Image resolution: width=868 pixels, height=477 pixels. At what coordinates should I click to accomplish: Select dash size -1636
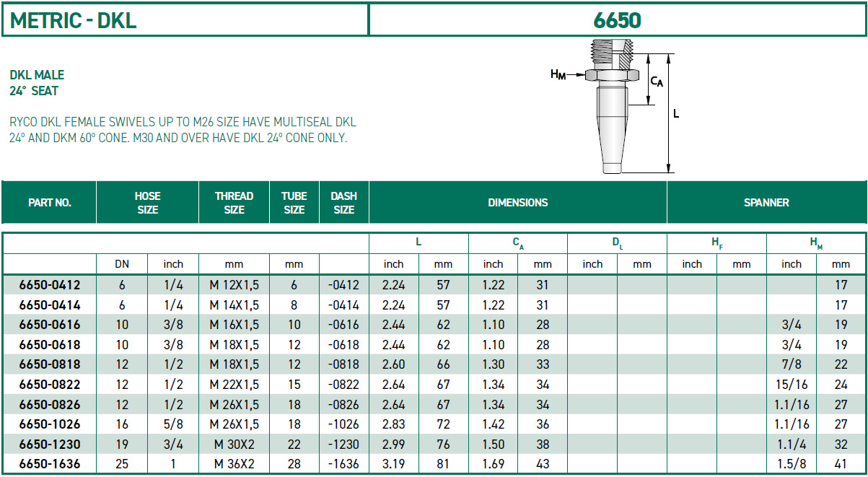click(x=343, y=464)
